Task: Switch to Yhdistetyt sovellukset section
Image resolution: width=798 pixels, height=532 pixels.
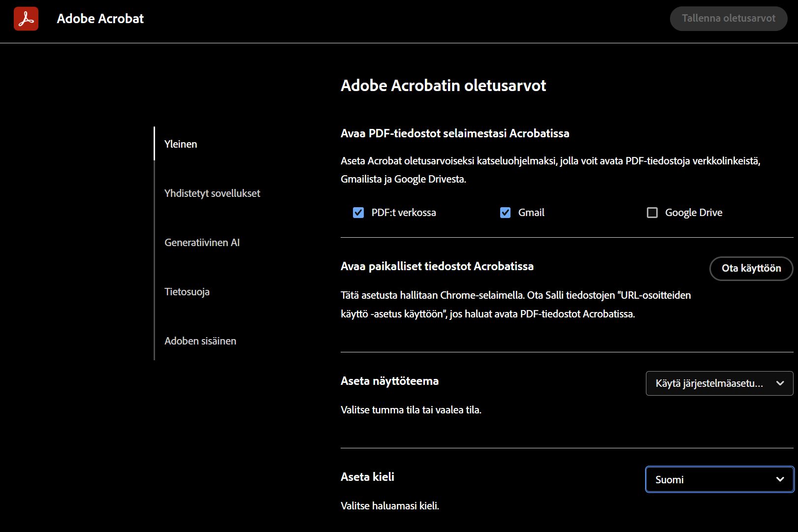Action: click(x=212, y=193)
